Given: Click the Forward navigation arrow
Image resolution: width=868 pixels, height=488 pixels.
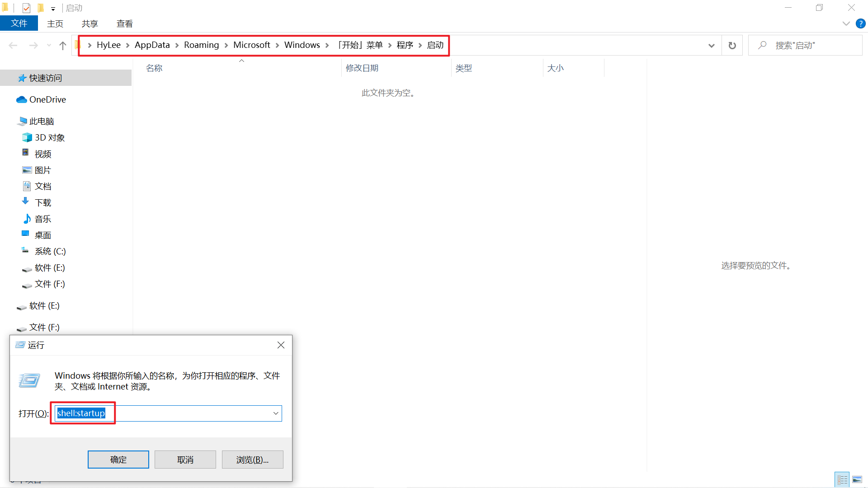Looking at the screenshot, I should (33, 45).
